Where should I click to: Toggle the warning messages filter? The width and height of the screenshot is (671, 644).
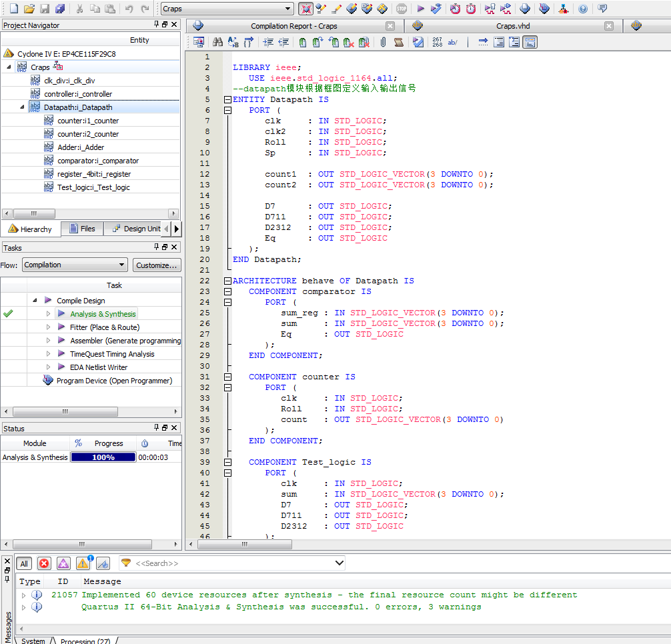83,563
